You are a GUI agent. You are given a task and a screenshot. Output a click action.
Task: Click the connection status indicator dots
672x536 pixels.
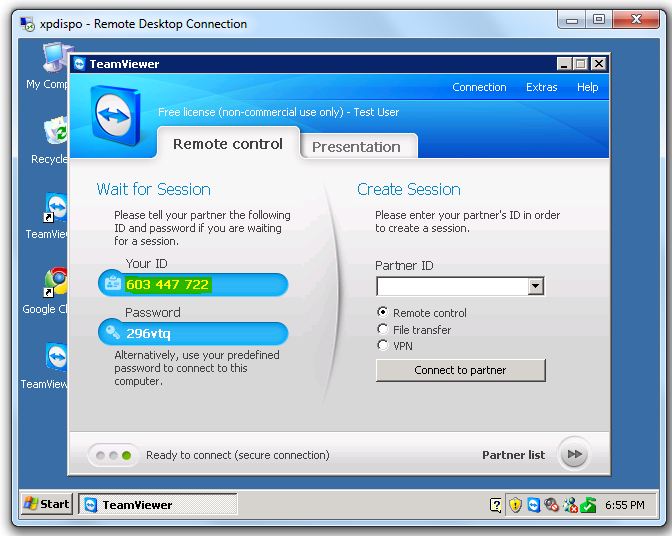pyautogui.click(x=114, y=455)
